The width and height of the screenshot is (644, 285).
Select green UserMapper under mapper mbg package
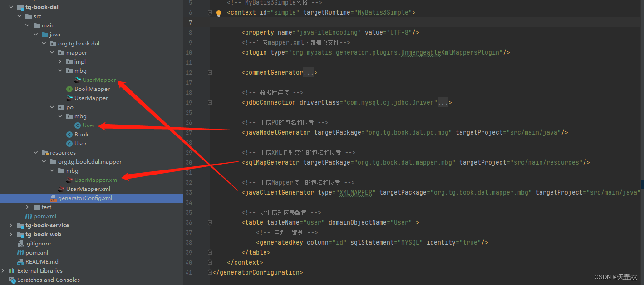99,80
